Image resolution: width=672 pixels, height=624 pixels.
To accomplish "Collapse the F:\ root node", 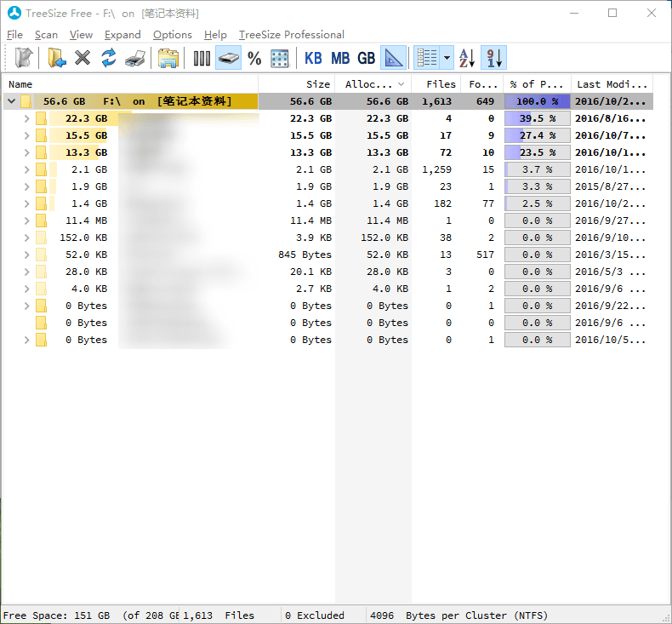I will 12,101.
